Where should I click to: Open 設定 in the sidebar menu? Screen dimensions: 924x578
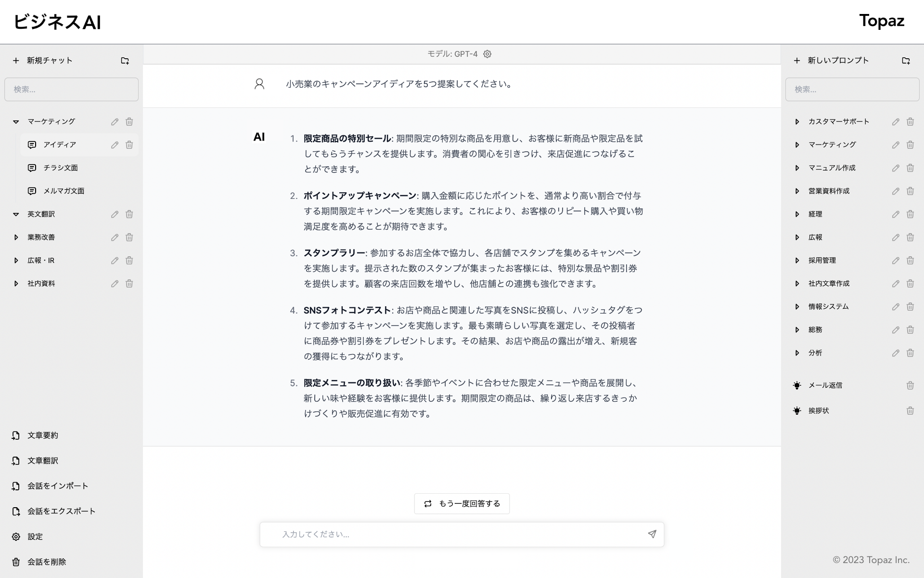tap(35, 537)
